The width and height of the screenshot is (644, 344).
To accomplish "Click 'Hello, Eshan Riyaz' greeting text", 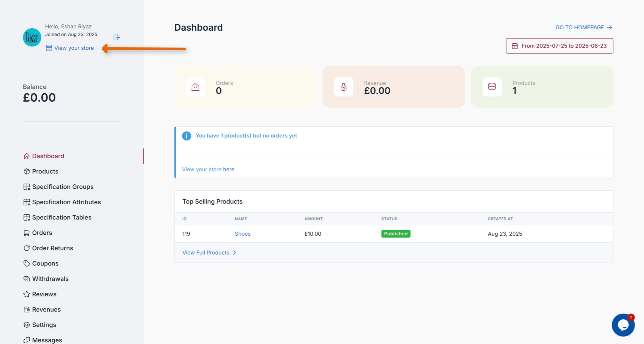I will coord(68,26).
